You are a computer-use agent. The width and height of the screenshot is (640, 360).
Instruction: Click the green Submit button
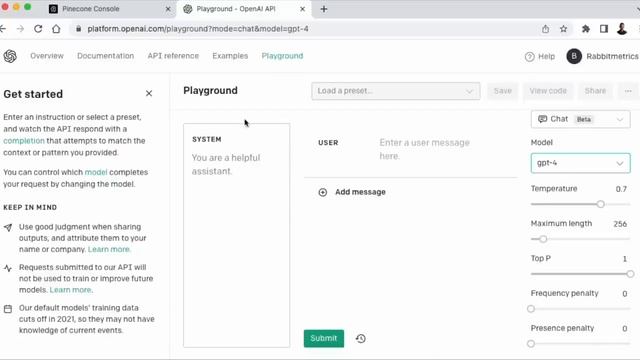[324, 338]
